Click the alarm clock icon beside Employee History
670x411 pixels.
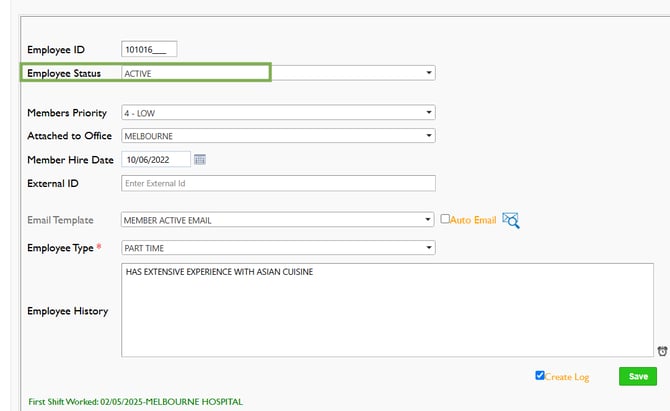[x=662, y=351]
